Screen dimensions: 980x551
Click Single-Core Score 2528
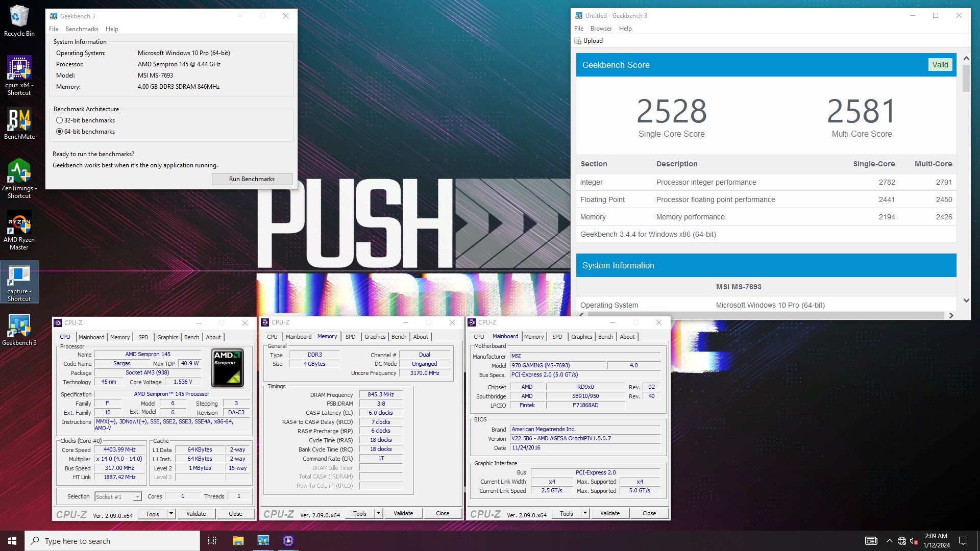click(x=671, y=111)
